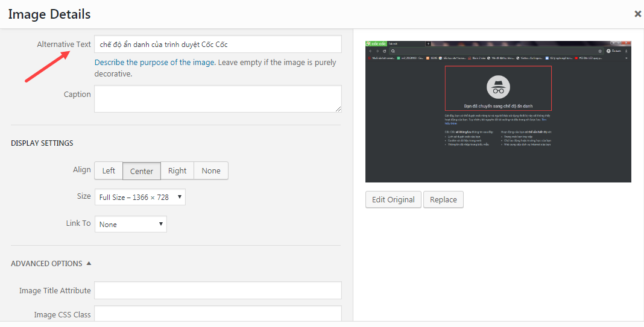Collapse the Advanced Options section

51,263
